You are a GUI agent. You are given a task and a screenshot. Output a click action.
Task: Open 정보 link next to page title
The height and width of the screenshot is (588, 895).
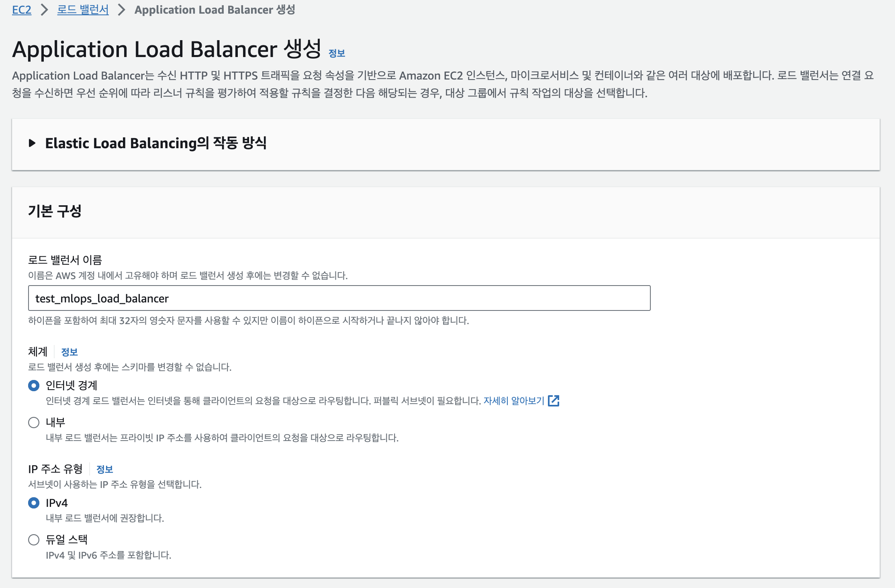click(337, 53)
